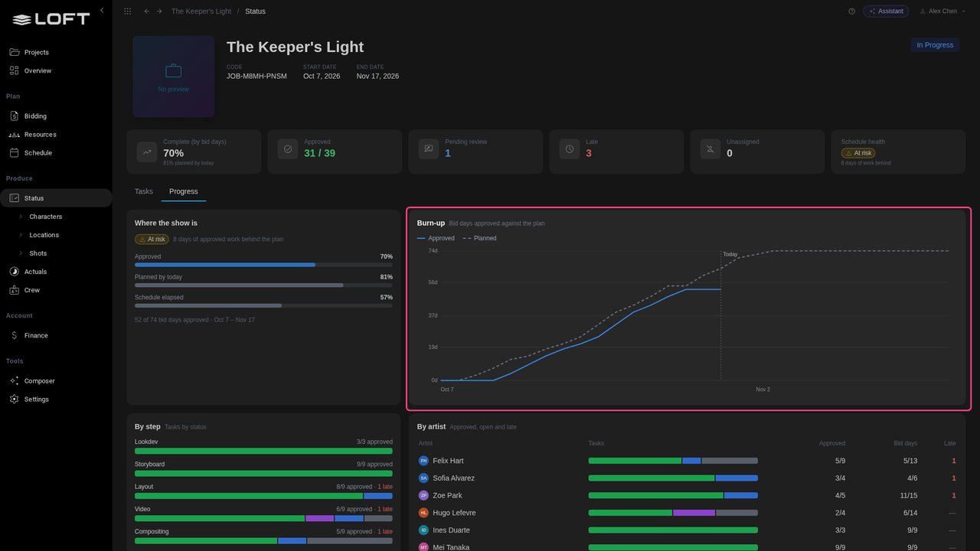This screenshot has width=980, height=551.
Task: Open the Composer sparkle icon
Action: pos(14,381)
